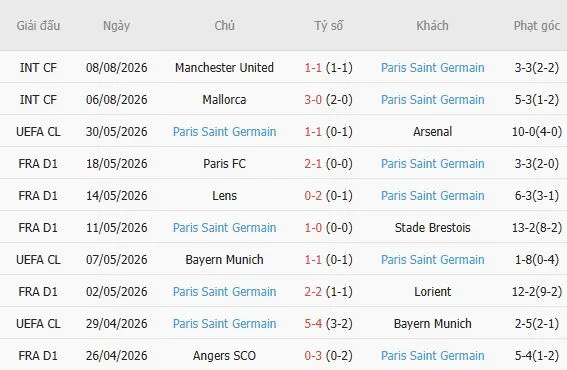Viewport: 567px width, 370px height.
Task: Open Paris Saint Germain link in Manchester United row
Action: click(432, 68)
